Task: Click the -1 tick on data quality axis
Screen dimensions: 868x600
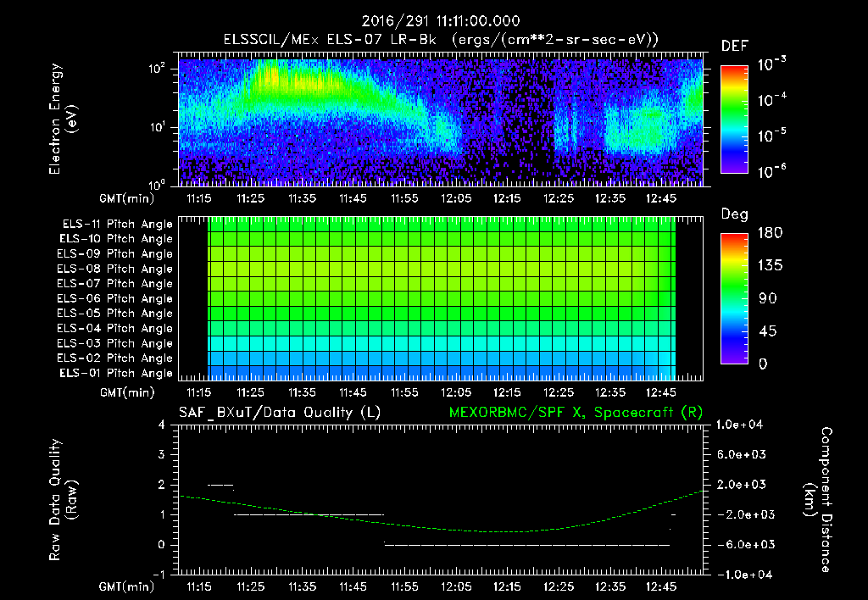Action: [159, 575]
